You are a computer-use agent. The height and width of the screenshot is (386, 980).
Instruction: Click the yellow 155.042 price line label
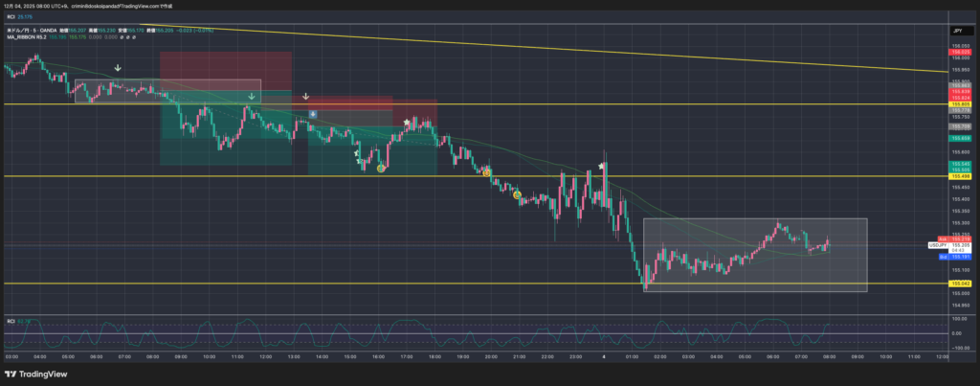coord(961,284)
